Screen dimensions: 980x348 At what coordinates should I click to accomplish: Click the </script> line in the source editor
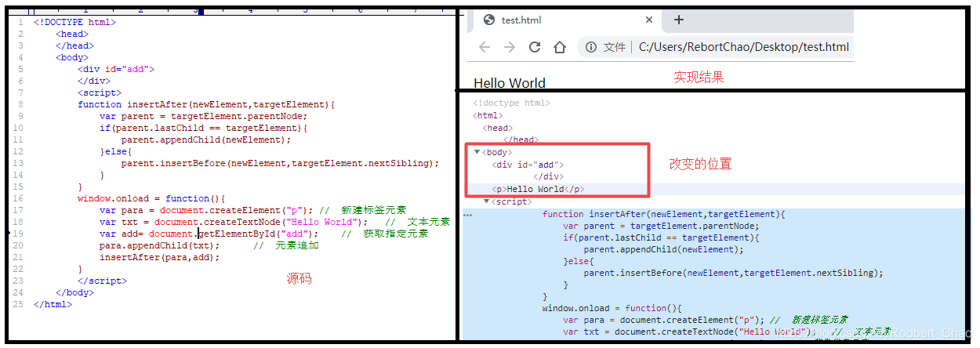coord(102,281)
